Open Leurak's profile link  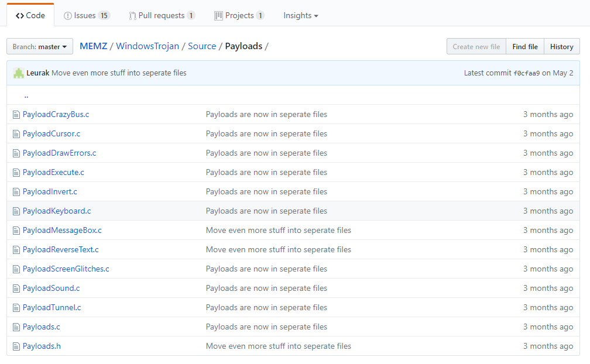[37, 73]
